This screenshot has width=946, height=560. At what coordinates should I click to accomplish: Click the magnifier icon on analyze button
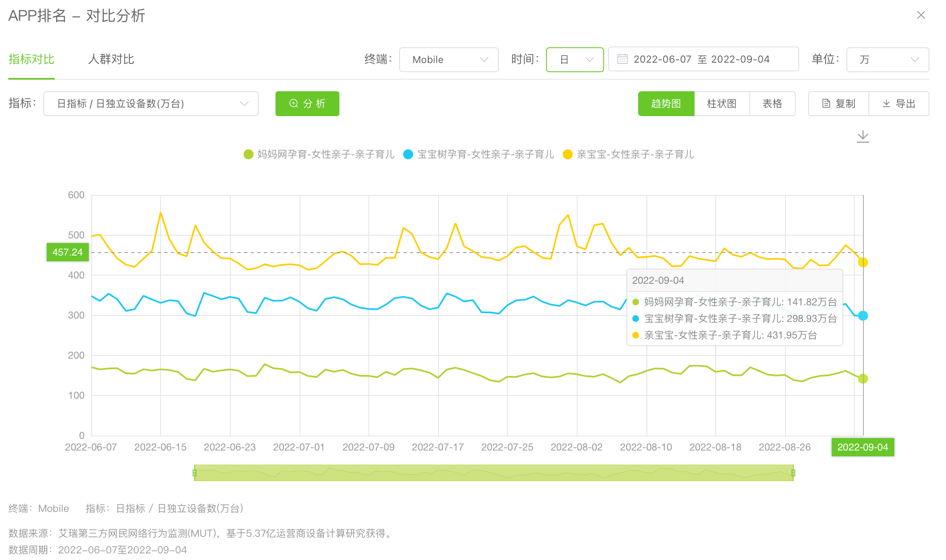pos(294,104)
